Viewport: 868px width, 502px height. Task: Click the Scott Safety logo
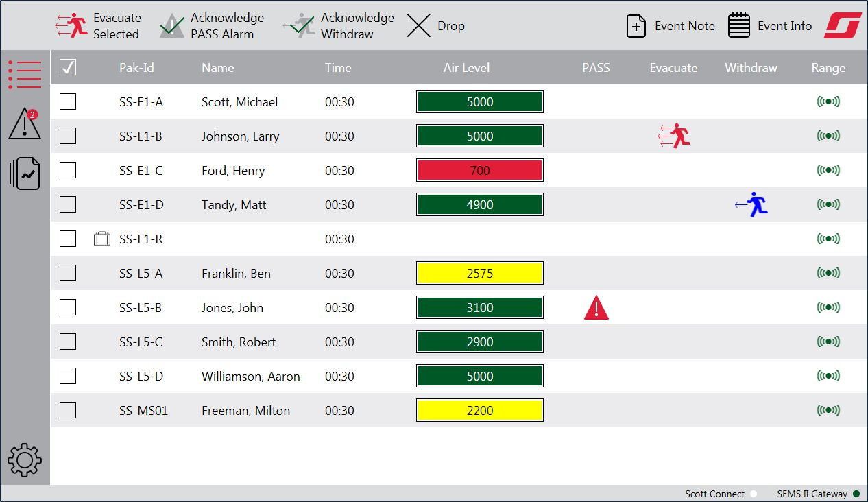842,25
